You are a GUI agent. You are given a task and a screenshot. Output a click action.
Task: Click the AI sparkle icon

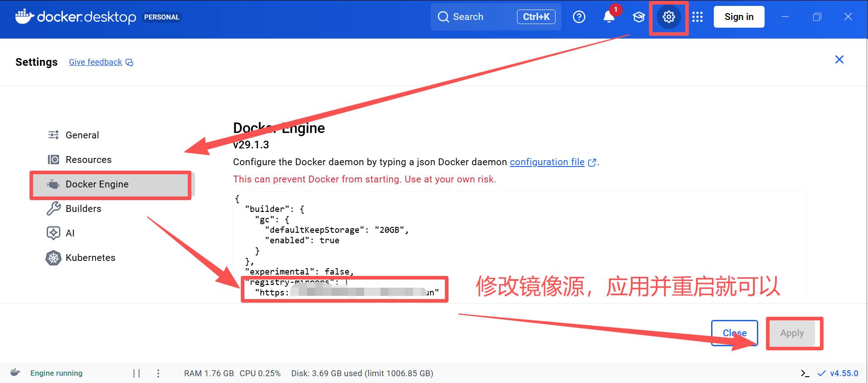[54, 233]
